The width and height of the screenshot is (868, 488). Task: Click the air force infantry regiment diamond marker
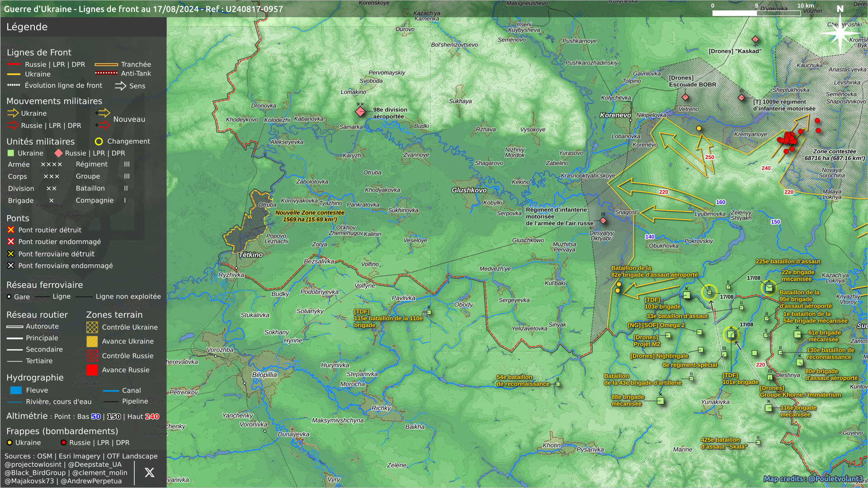pyautogui.click(x=603, y=221)
